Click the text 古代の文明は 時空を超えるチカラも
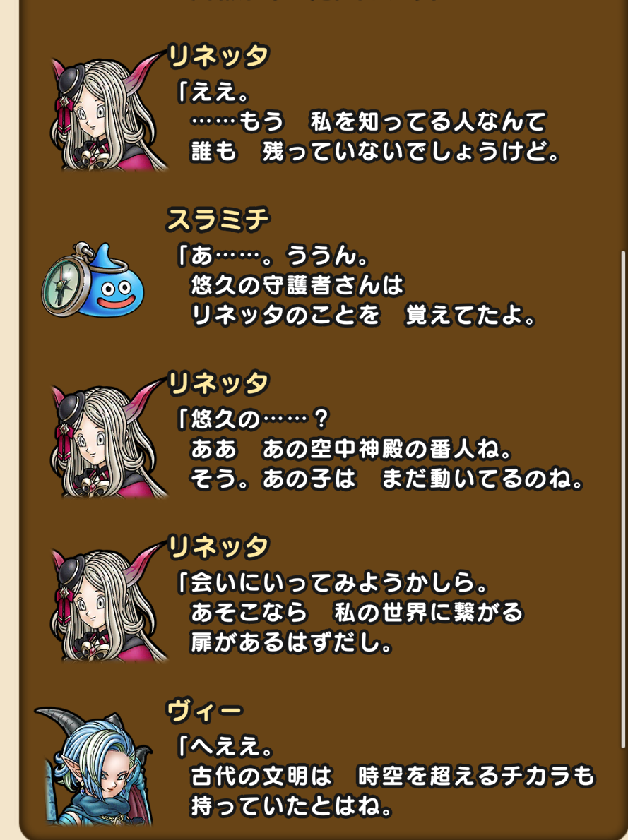 tap(393, 776)
